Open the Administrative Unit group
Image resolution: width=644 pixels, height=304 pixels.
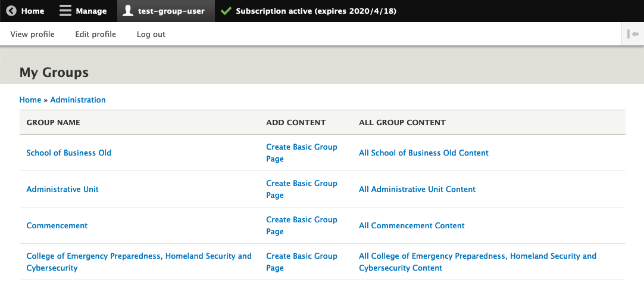pyautogui.click(x=62, y=189)
